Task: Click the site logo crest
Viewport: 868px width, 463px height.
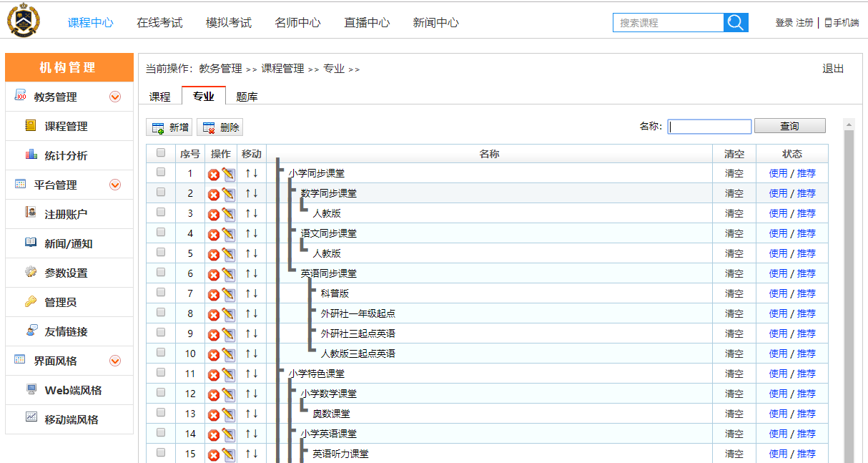Action: (x=24, y=20)
